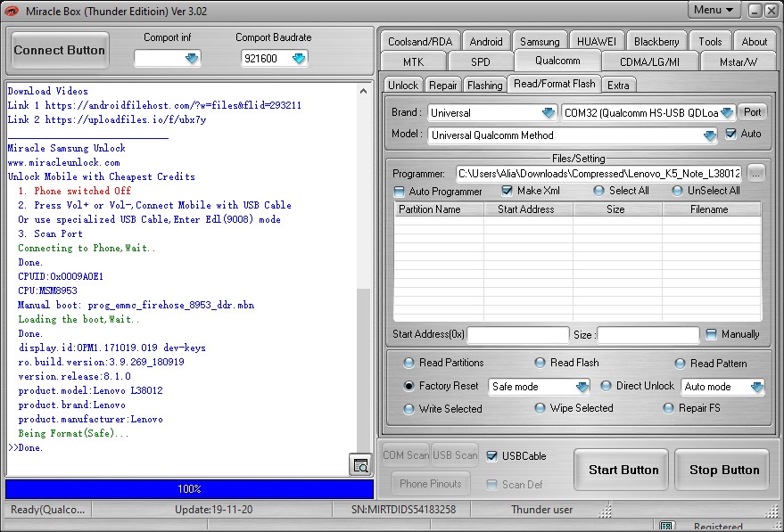Switch to the Blackberry tab

(656, 42)
